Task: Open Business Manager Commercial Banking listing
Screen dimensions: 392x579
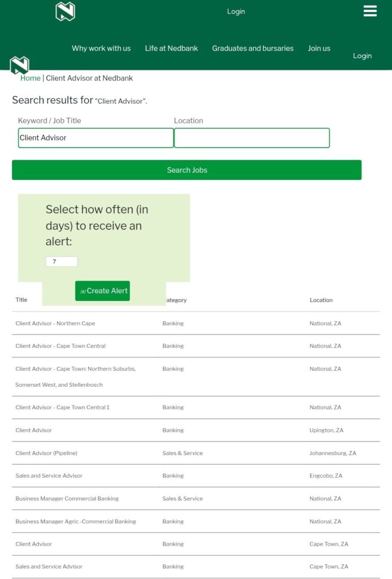Action: tap(67, 498)
